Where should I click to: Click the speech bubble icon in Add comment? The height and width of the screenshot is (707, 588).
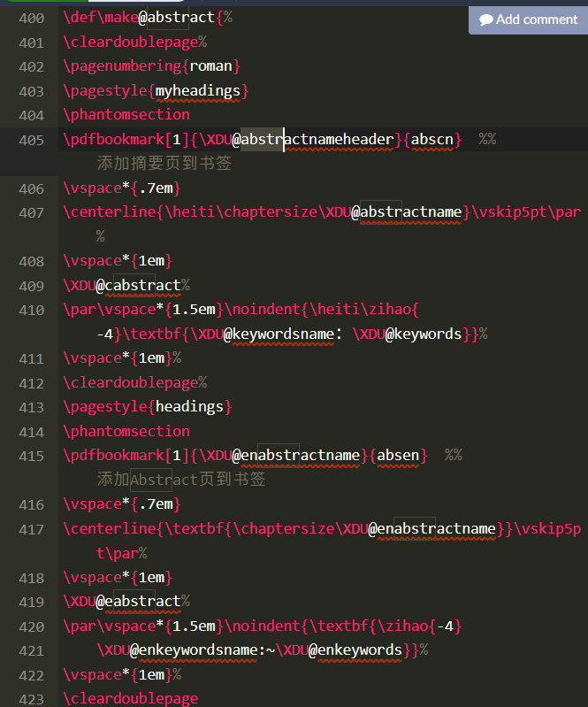485,19
